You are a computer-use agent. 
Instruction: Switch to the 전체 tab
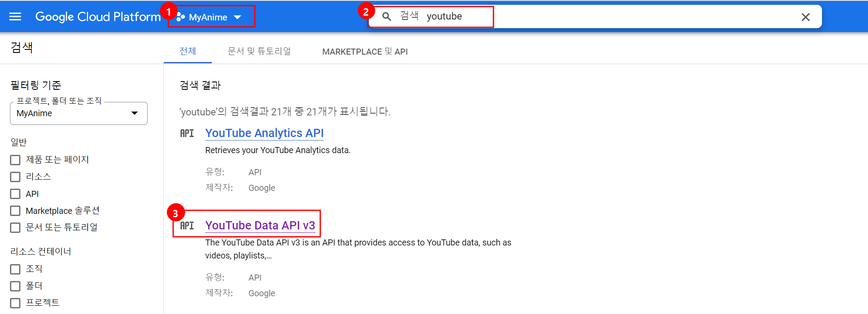point(187,51)
